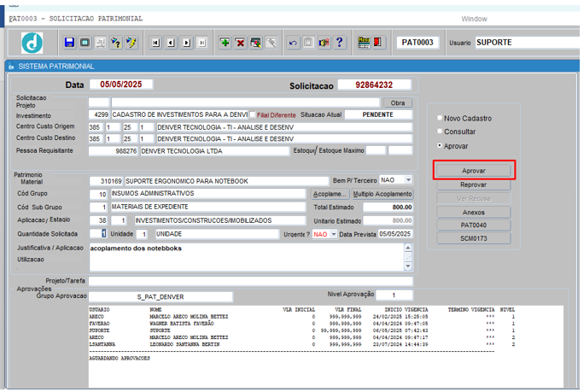Click the Acoplame... button
Screen dimensions: 584x392
[330, 194]
